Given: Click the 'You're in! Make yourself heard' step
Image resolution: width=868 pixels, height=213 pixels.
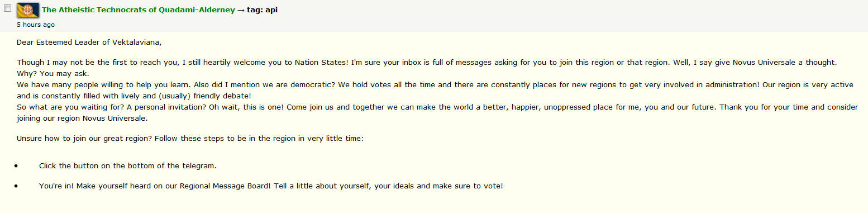Looking at the screenshot, I should (271, 186).
